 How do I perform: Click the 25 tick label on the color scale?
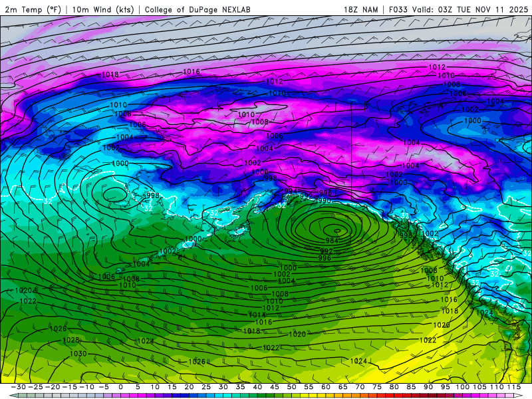[x=206, y=387]
